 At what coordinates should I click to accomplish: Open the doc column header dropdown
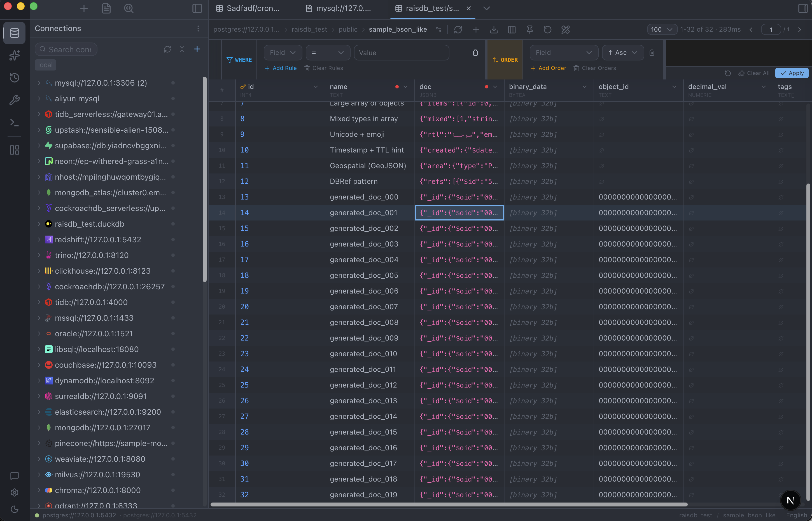[495, 87]
